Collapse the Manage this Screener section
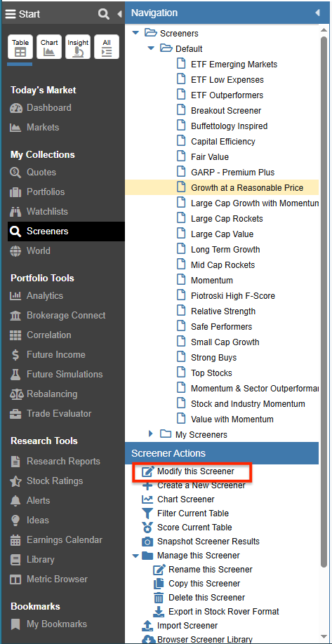This screenshot has width=332, height=644. (x=135, y=556)
